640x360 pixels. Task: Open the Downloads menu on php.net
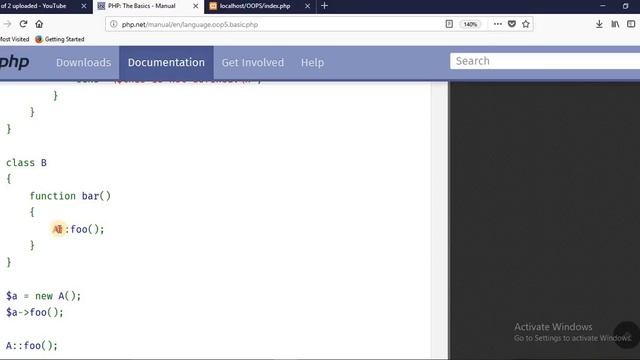click(x=83, y=62)
